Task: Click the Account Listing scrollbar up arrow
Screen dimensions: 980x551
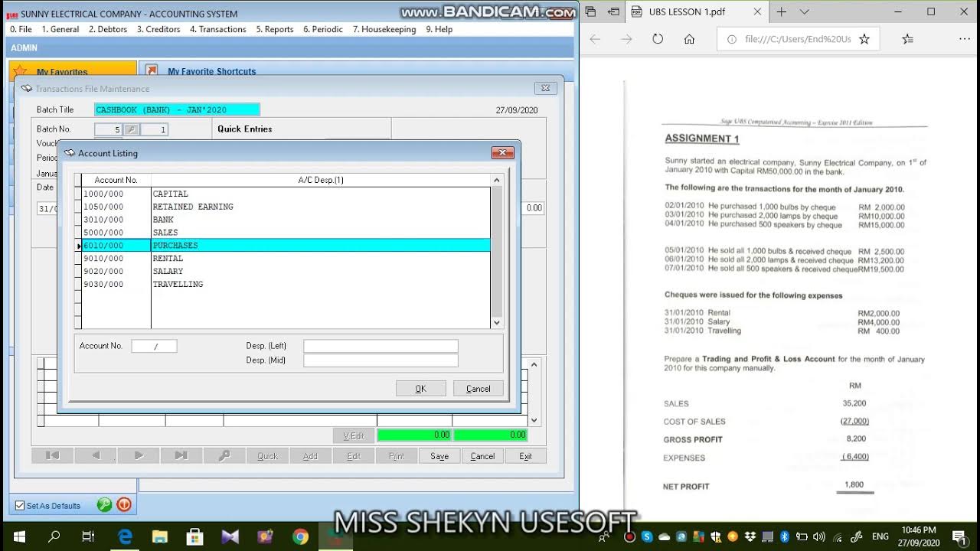Action: [x=496, y=181]
